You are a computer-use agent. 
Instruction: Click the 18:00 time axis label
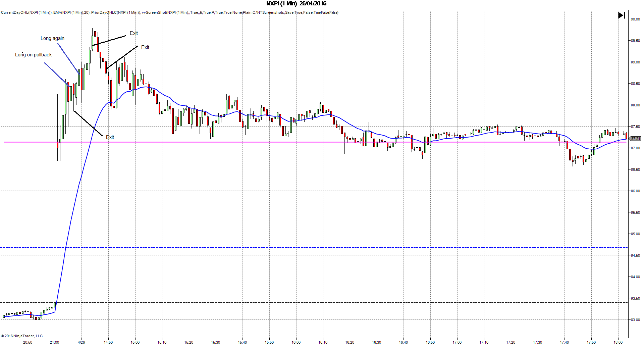click(x=618, y=342)
